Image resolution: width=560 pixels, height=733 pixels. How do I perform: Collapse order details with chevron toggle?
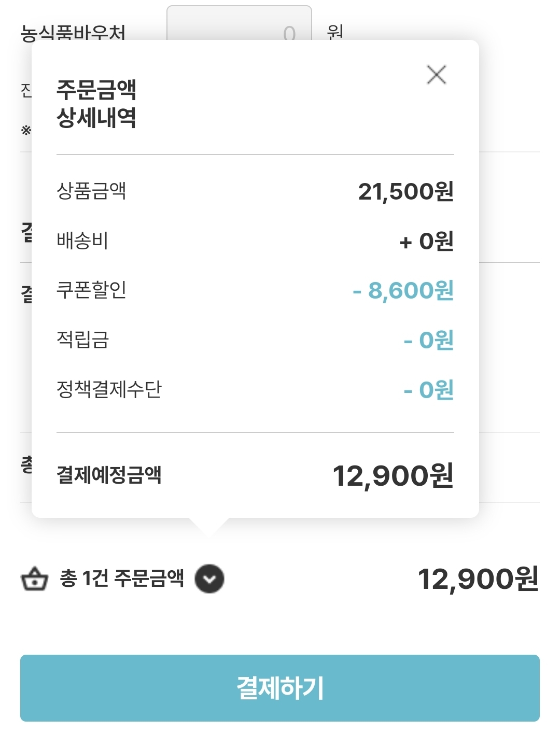click(x=209, y=579)
